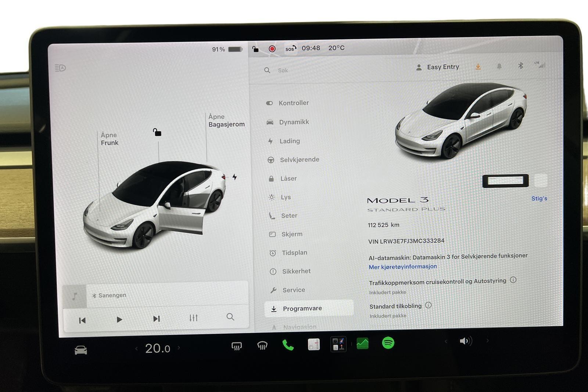Open the Frunk via Åpne Frunk

click(x=110, y=139)
